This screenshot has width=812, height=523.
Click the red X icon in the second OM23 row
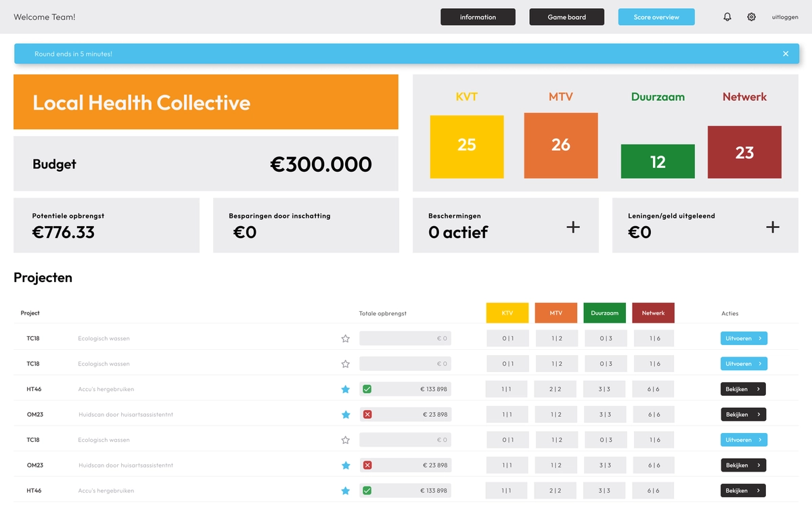coord(367,465)
